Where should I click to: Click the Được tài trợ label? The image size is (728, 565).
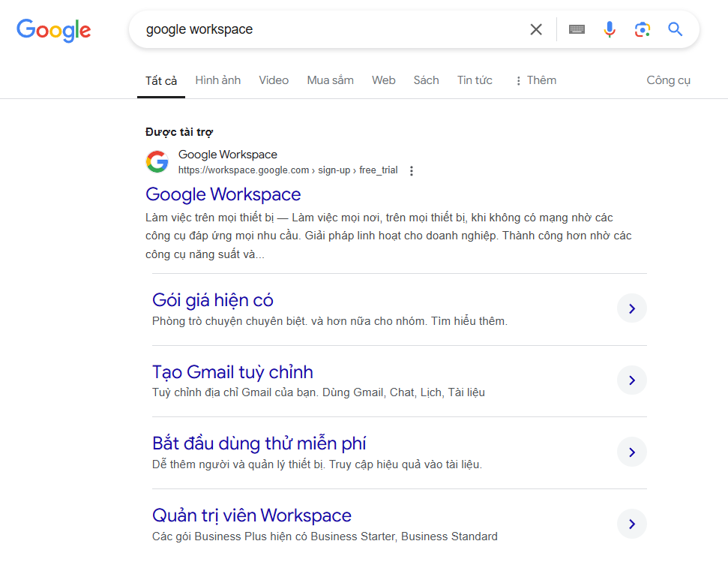coord(179,132)
